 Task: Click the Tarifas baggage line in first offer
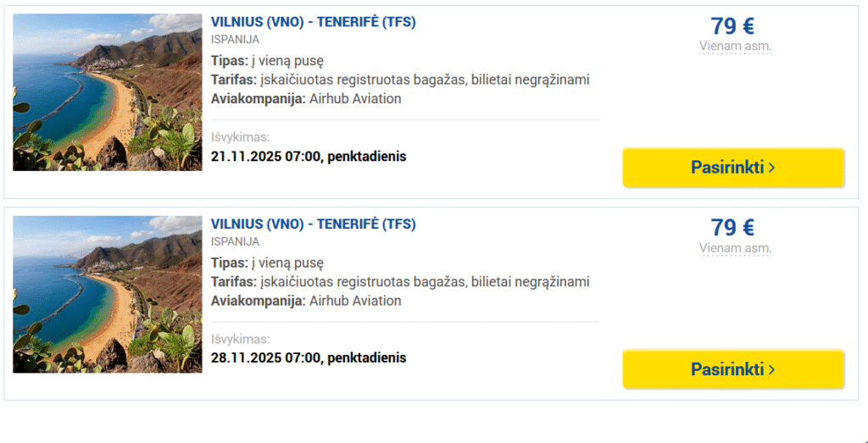point(400,80)
